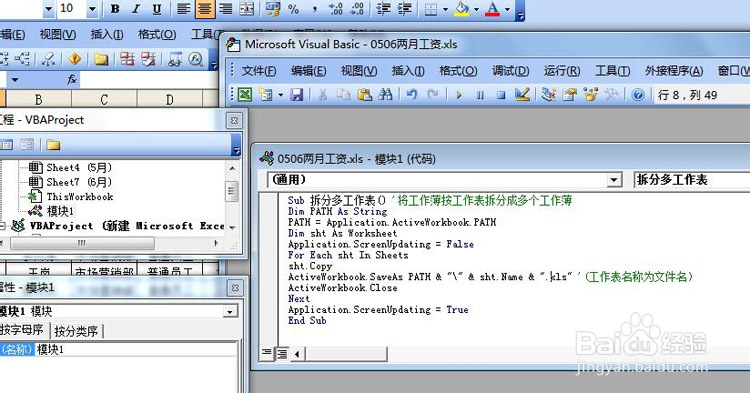
Task: Toggle Center alignment in Excel toolbar
Action: pyautogui.click(x=205, y=9)
